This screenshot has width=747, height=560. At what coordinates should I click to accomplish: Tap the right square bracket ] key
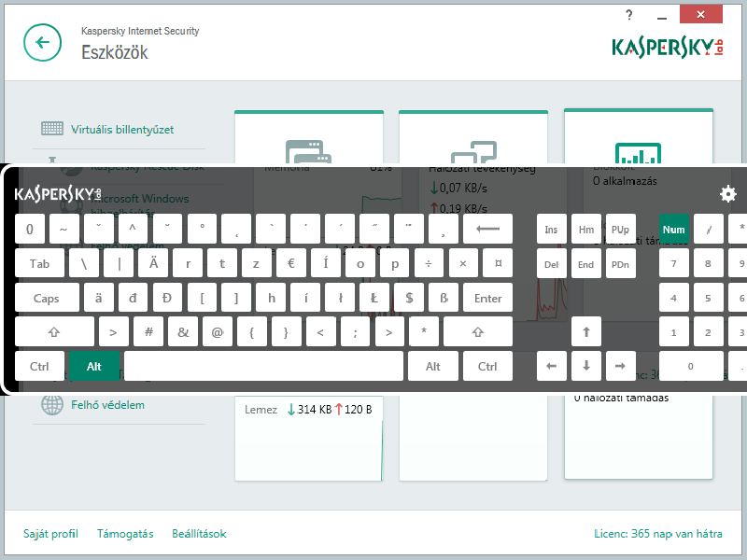click(236, 298)
